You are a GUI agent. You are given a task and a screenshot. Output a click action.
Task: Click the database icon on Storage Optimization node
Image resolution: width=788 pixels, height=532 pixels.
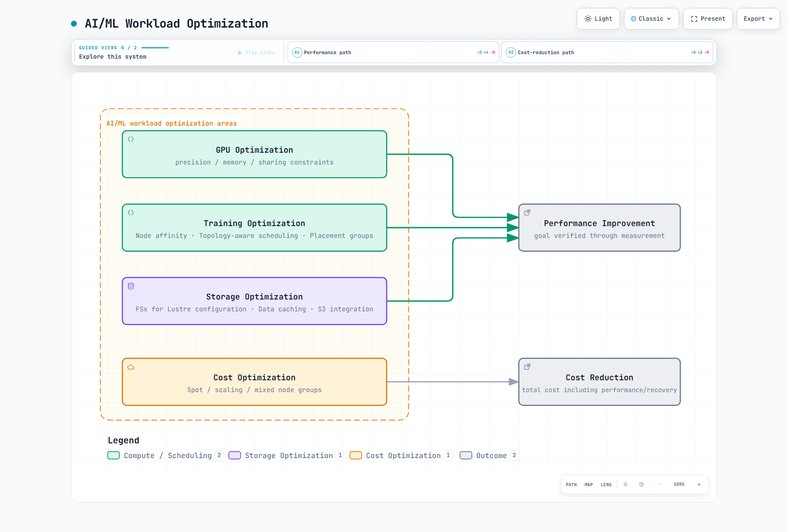click(x=131, y=286)
